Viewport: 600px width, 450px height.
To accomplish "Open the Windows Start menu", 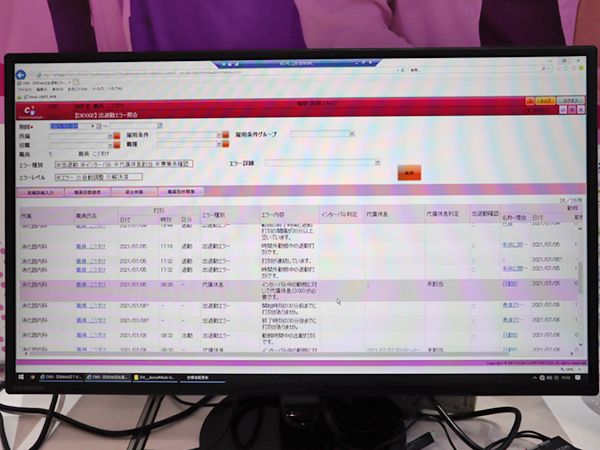I will coord(20,379).
